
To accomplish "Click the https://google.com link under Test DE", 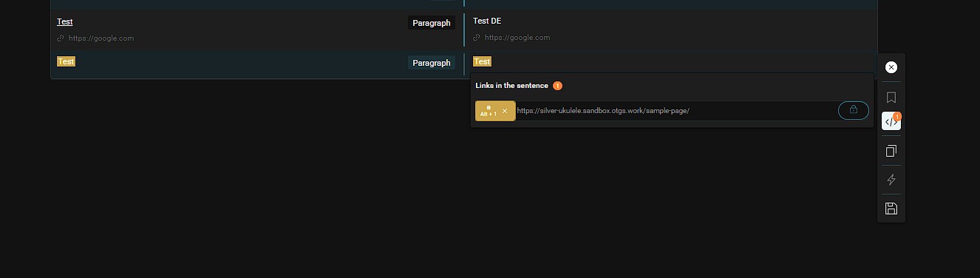I will (517, 38).
